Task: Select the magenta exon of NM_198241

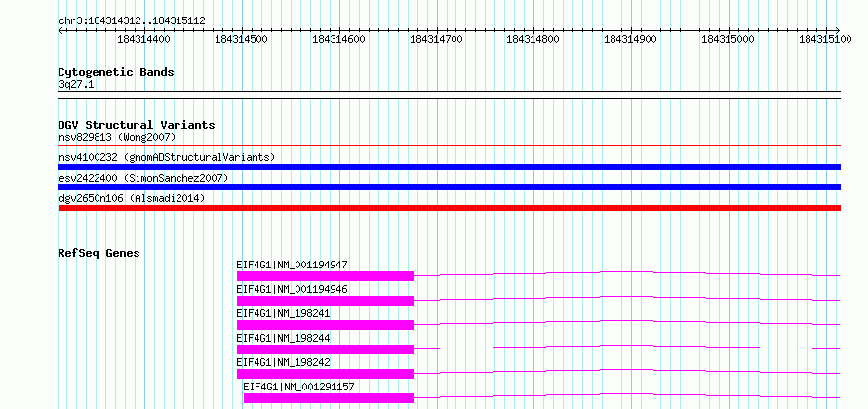Action: tap(325, 325)
